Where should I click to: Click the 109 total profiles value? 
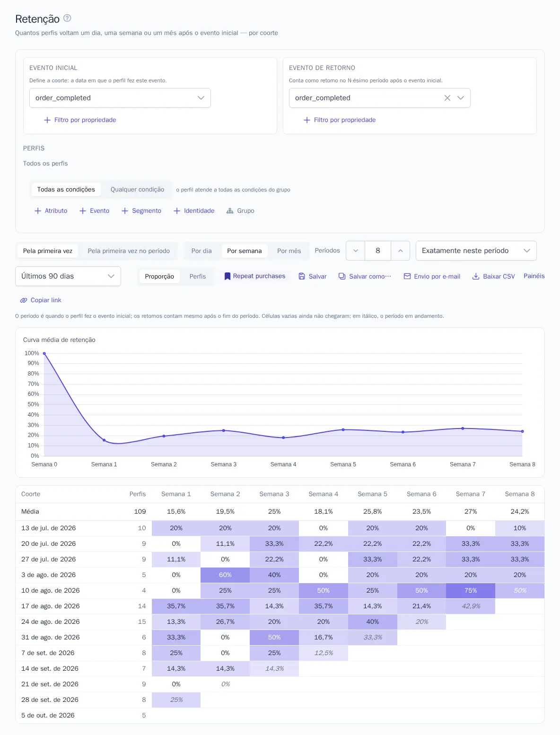tap(140, 512)
